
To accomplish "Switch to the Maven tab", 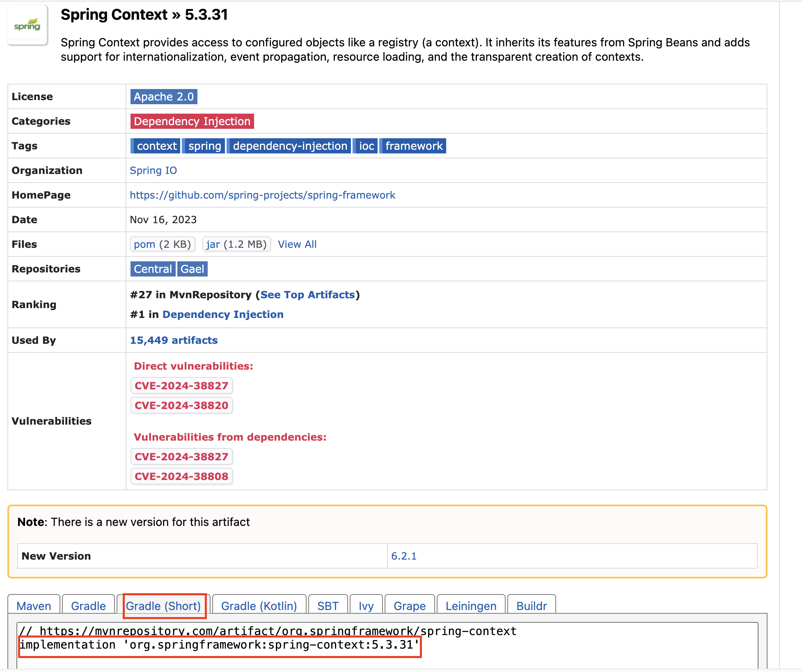I will [34, 606].
